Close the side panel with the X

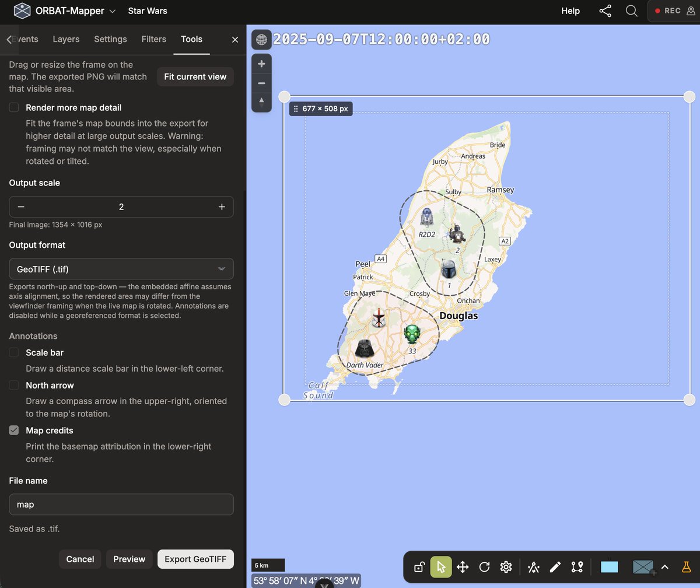pyautogui.click(x=235, y=40)
